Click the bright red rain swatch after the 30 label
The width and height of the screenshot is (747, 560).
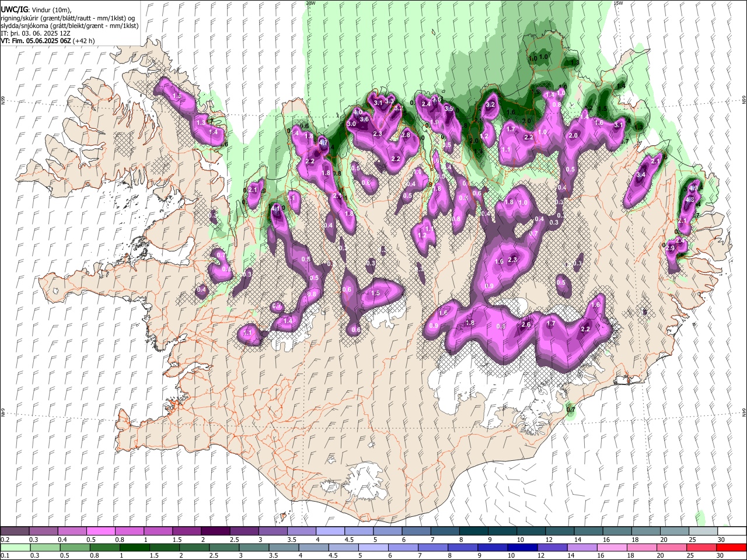click(x=731, y=548)
